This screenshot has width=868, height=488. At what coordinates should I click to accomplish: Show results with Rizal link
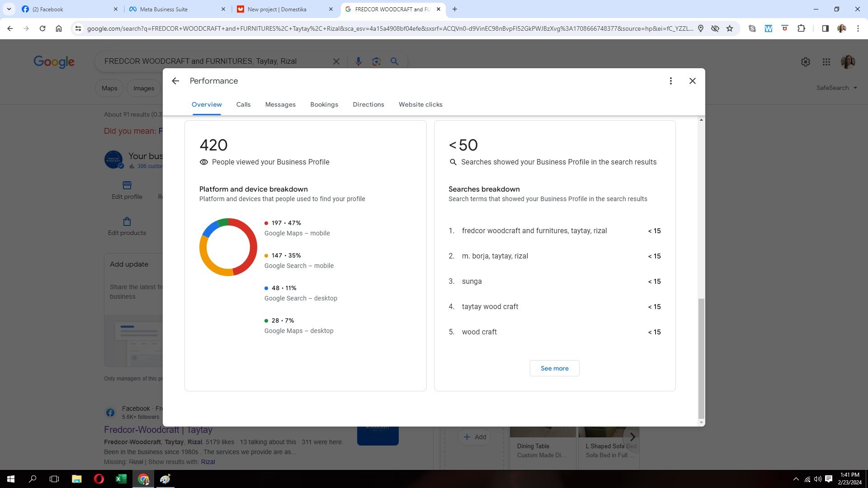[x=208, y=462]
